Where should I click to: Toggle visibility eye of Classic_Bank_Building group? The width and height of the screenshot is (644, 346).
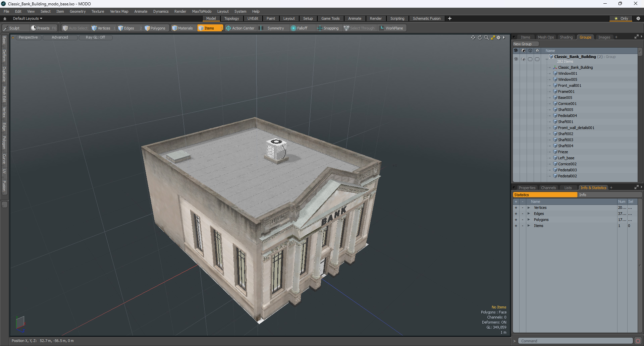coord(516,59)
